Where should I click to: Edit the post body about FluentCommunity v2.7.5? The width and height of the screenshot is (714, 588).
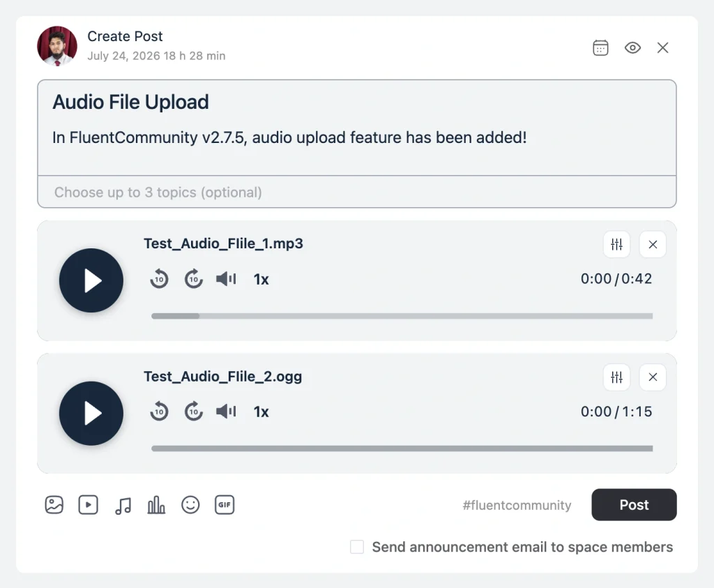point(289,137)
